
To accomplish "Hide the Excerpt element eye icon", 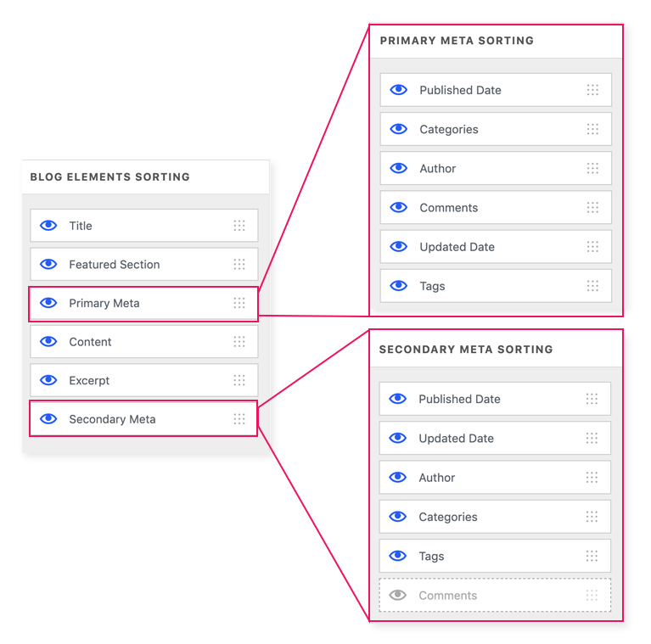I will click(48, 380).
